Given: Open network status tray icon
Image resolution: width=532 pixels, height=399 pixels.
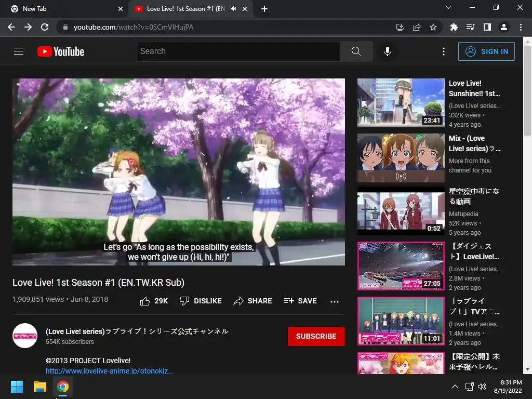Looking at the screenshot, I should pos(470,387).
